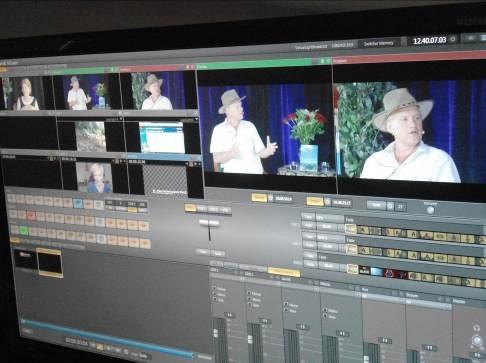Open the gear settings beside the 12.40.07.03 timecode
The image size is (486, 363).
click(453, 39)
